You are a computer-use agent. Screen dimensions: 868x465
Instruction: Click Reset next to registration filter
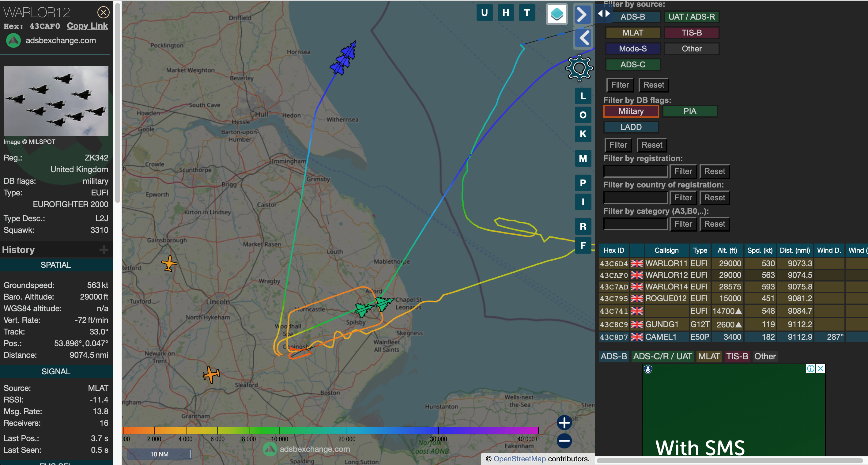point(714,171)
